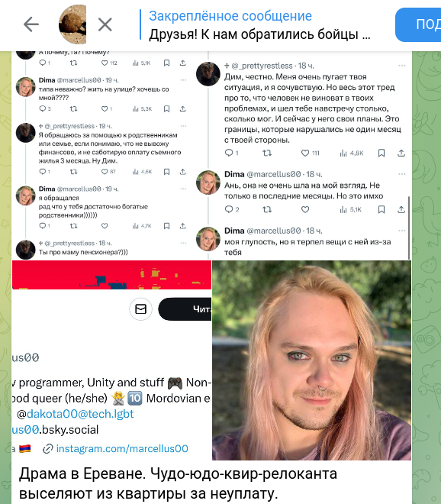Like the tweet 'Ань, она не очень шла'
Screen dimensions: 441x504
coord(305,209)
